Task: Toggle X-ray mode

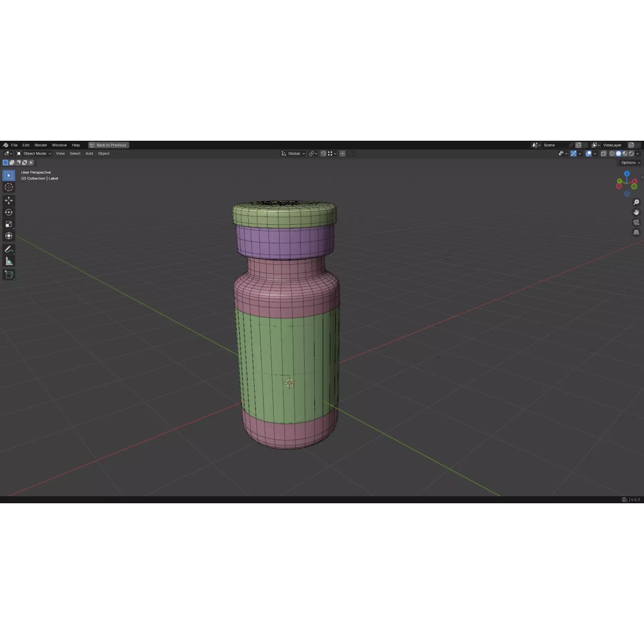Action: pyautogui.click(x=603, y=154)
